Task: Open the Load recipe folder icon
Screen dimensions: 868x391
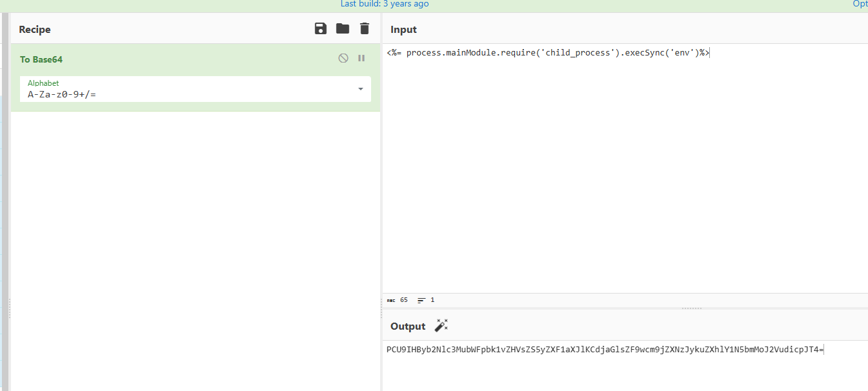Action: (343, 28)
